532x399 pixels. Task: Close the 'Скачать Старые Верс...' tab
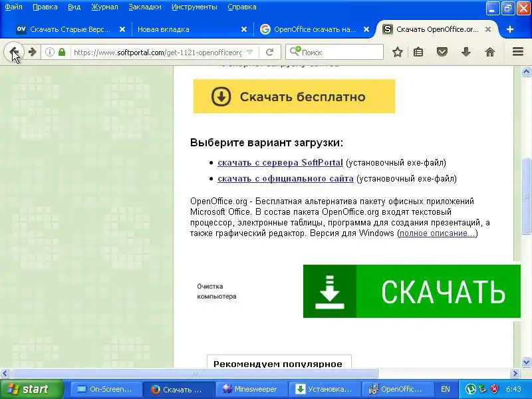(x=122, y=29)
